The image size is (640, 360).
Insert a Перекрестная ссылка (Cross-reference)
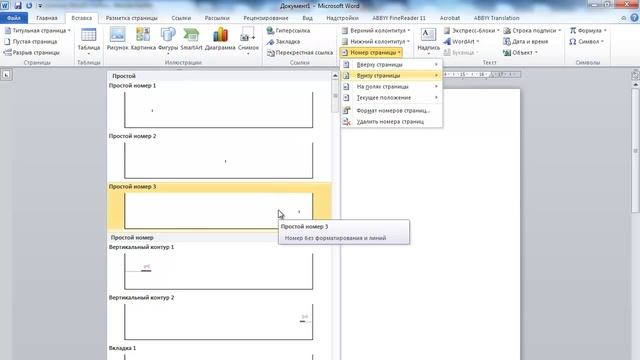(x=300, y=53)
